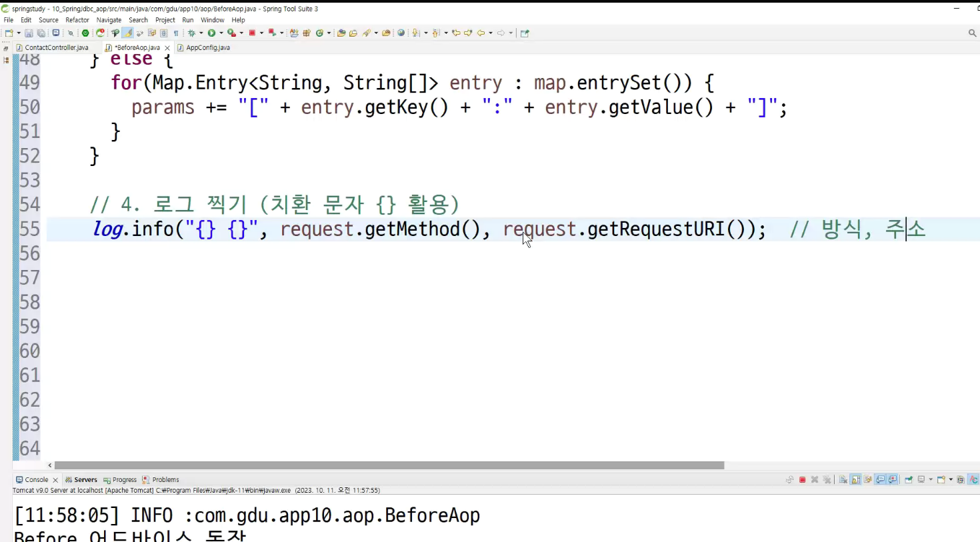Open the Help menu
This screenshot has height=542, width=980.
[x=238, y=20]
